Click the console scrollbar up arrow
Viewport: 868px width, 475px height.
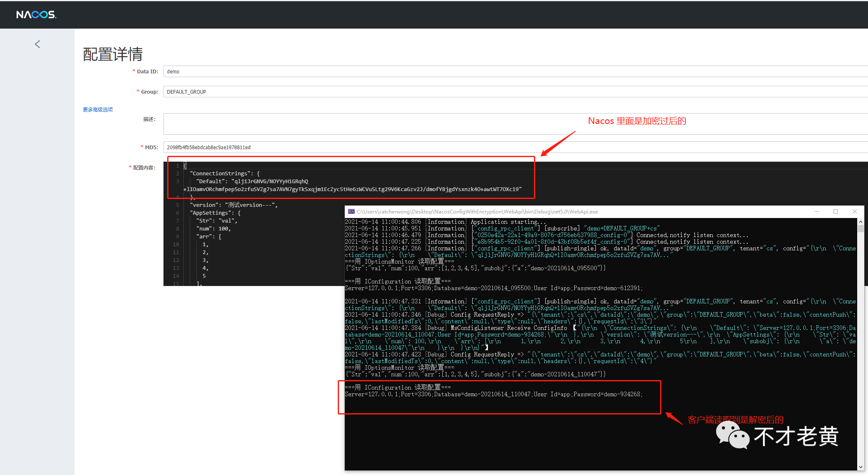(861, 222)
